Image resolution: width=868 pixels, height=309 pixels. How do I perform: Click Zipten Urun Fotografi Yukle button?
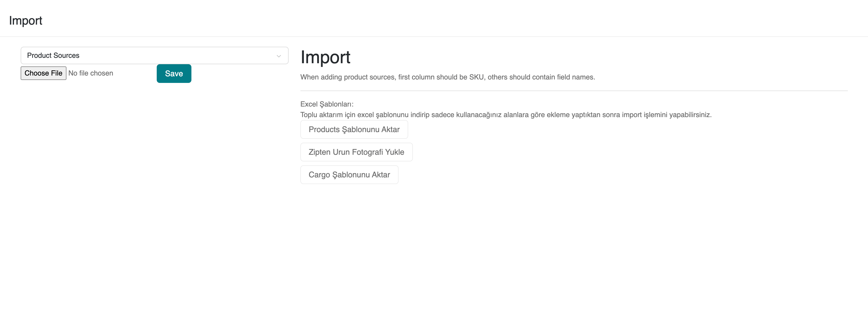(356, 152)
